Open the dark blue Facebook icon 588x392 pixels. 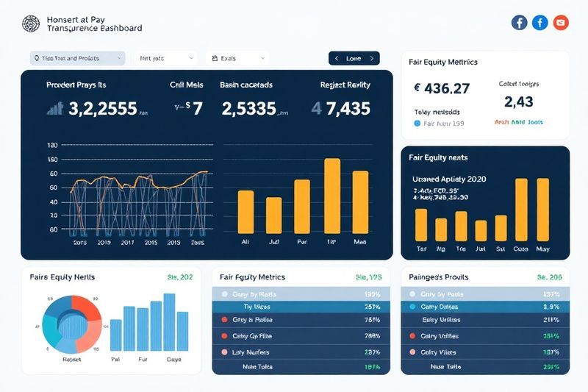point(519,23)
